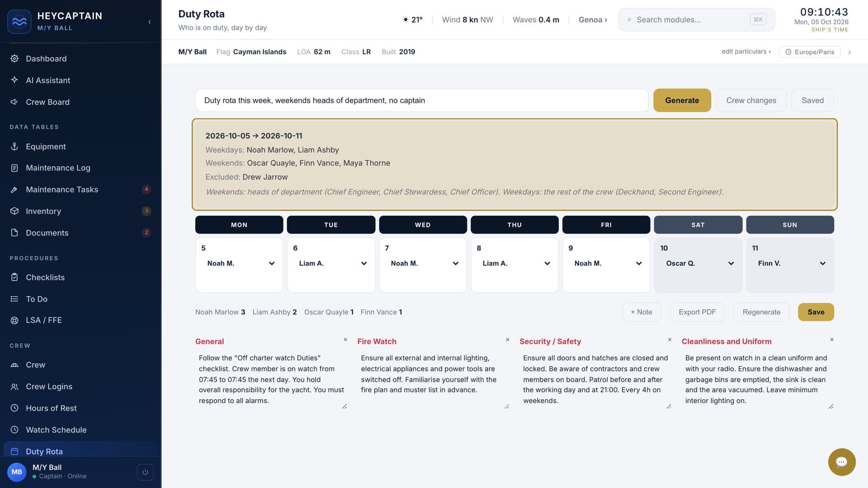Screen dimensions: 868x488
Task: Click the + Note button
Action: (641, 312)
